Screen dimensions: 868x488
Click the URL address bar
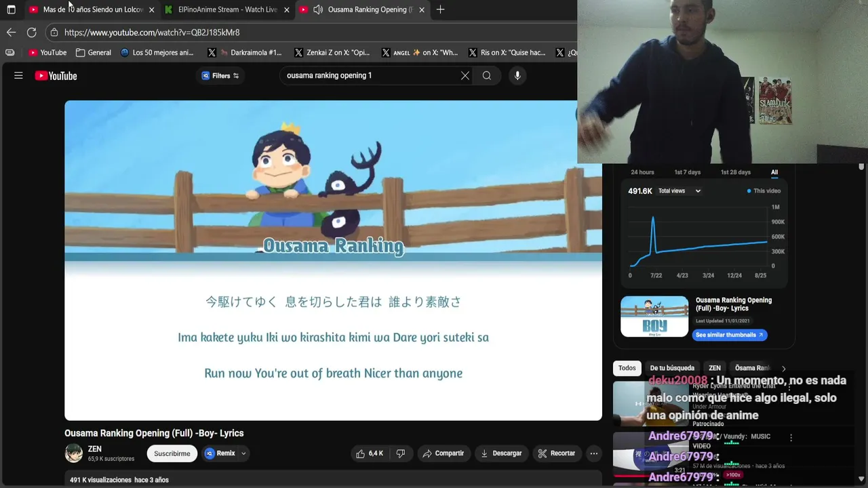[312, 32]
